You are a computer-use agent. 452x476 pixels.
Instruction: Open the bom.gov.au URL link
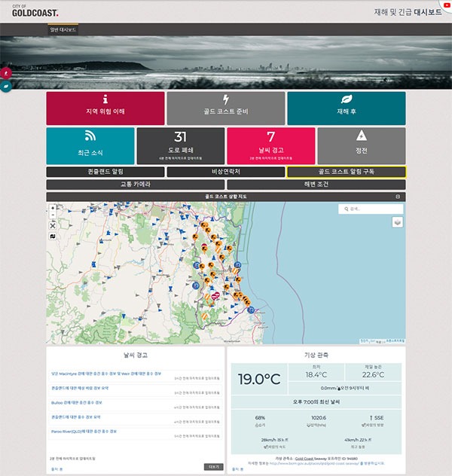click(314, 463)
